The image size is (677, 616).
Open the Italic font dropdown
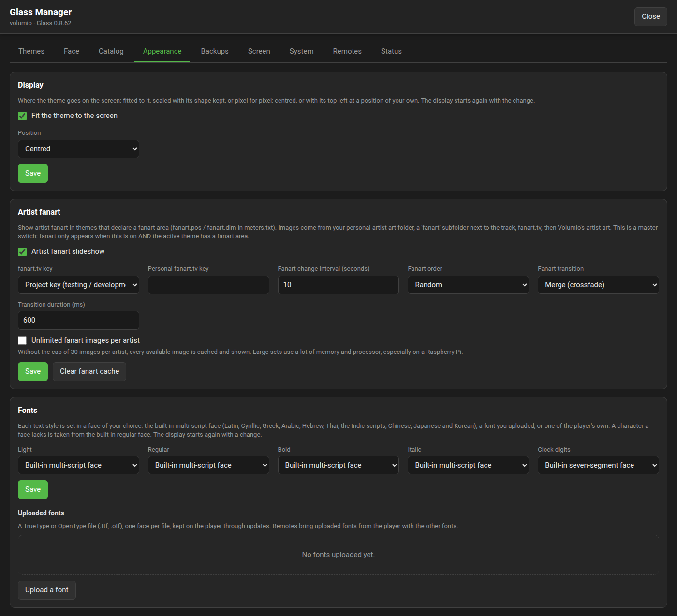tap(468, 465)
